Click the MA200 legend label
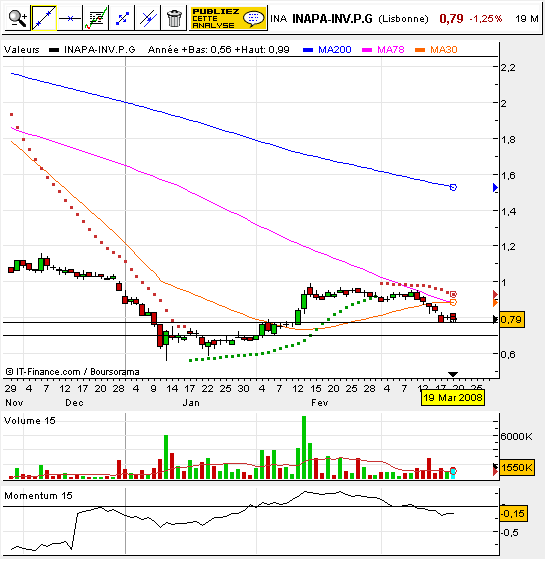550x562 pixels. (335, 50)
